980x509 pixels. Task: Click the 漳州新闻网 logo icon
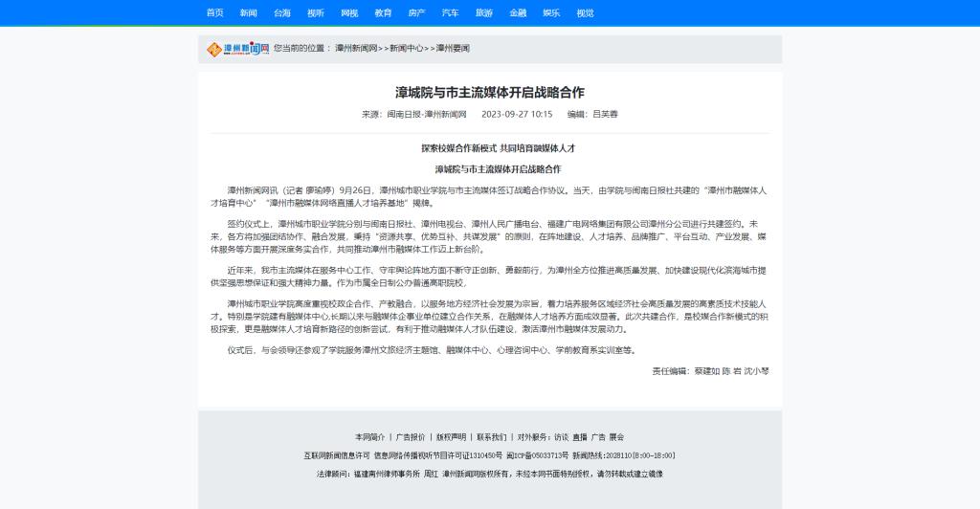pos(234,48)
